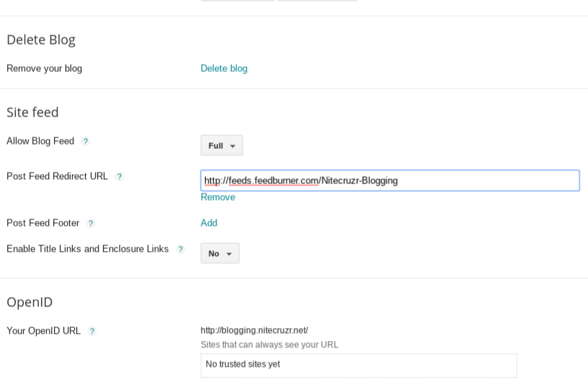Click the 'OpenID' section heading
The width and height of the screenshot is (588, 392).
(x=30, y=302)
